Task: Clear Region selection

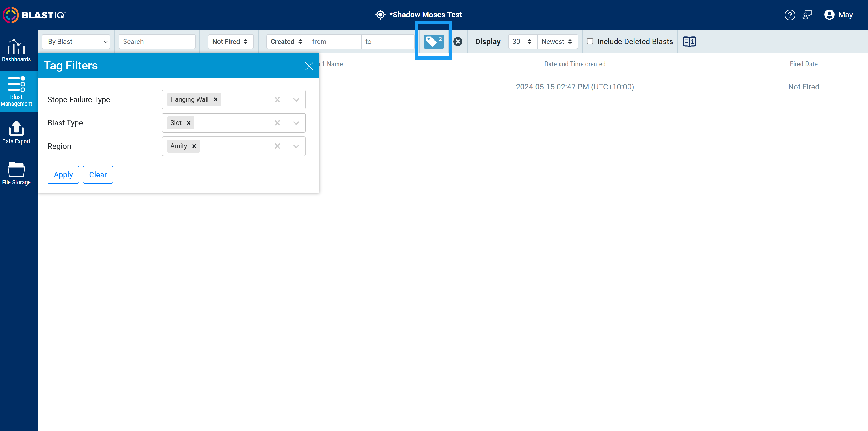Action: click(277, 146)
